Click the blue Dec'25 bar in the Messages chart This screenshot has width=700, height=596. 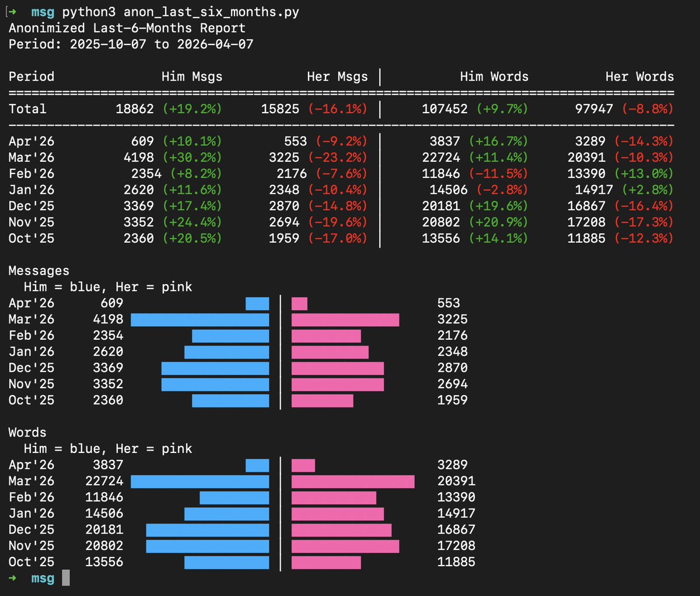click(215, 368)
